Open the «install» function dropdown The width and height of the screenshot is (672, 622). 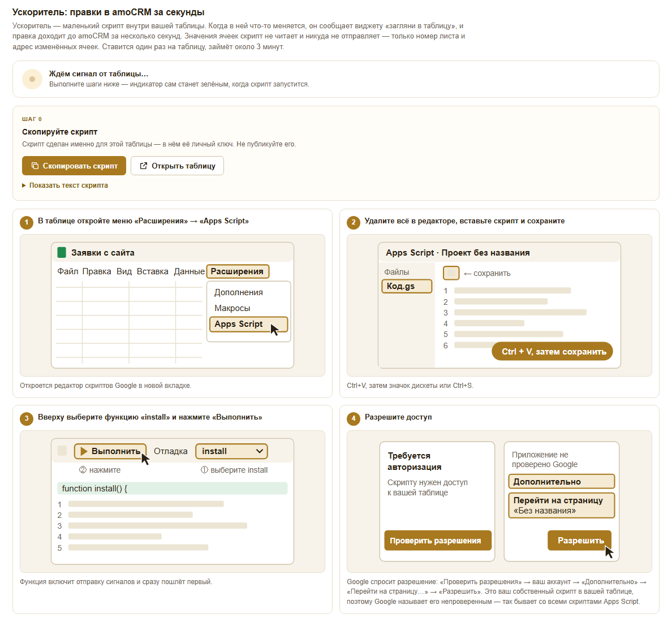[x=231, y=451]
